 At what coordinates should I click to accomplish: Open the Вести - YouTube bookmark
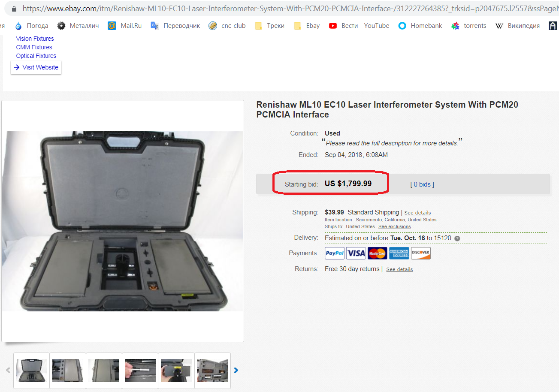point(359,26)
